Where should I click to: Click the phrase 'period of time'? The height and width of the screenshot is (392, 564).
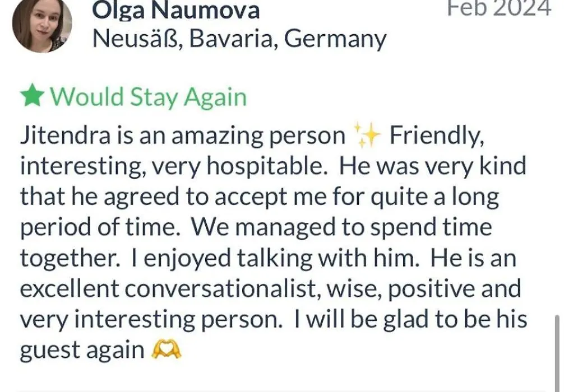(100, 228)
